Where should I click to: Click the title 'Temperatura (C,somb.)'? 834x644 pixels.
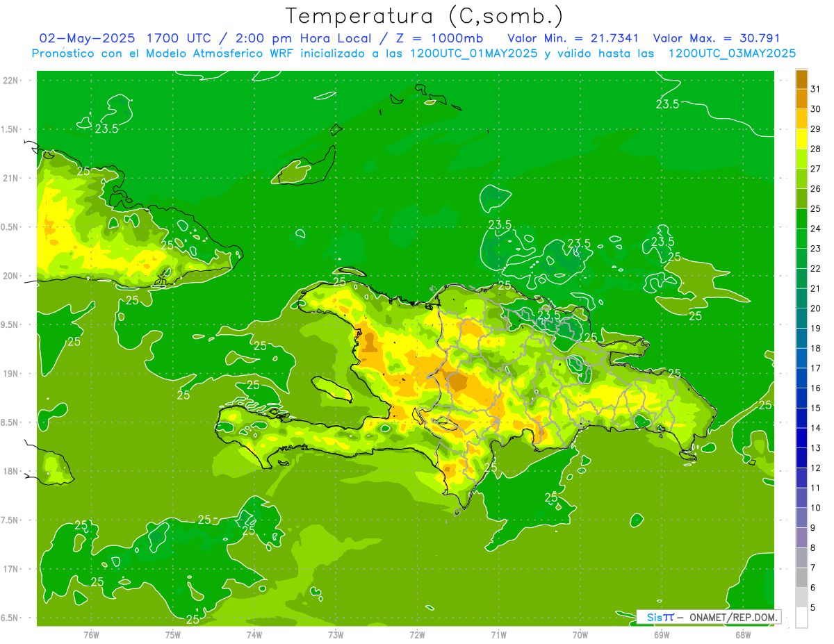pos(425,17)
